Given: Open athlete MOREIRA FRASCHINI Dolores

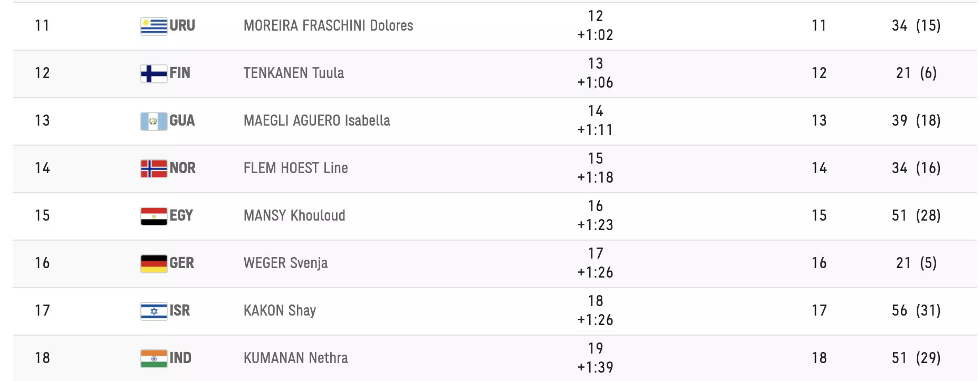Looking at the screenshot, I should (328, 25).
